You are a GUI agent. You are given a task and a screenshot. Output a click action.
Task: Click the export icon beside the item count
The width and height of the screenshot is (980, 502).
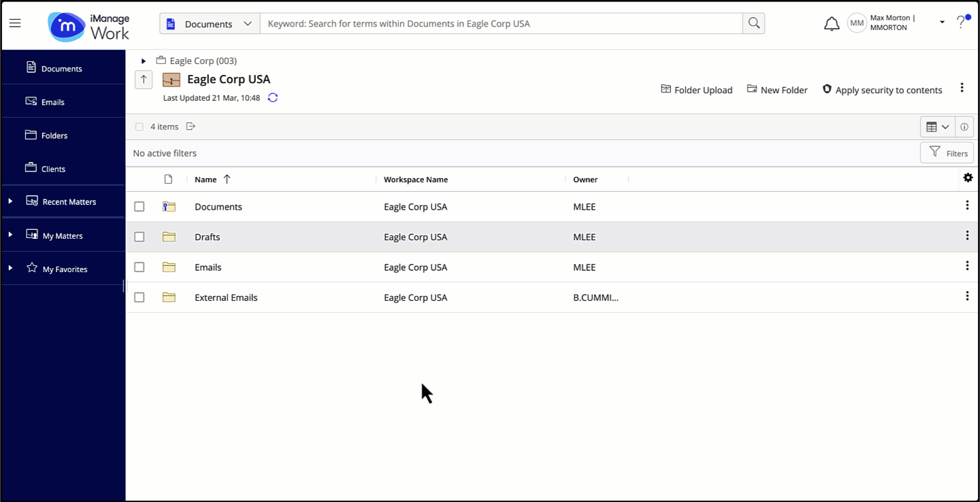coord(191,126)
